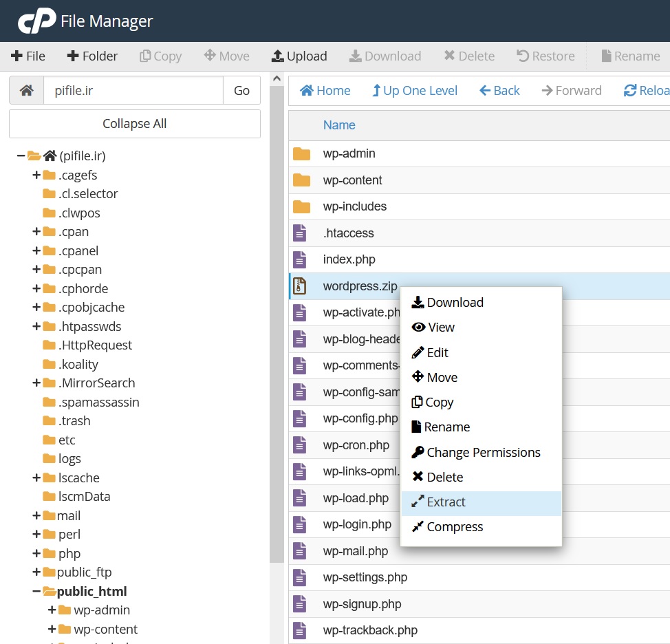Click the home icon beside path field
The width and height of the screenshot is (670, 644).
tap(27, 90)
